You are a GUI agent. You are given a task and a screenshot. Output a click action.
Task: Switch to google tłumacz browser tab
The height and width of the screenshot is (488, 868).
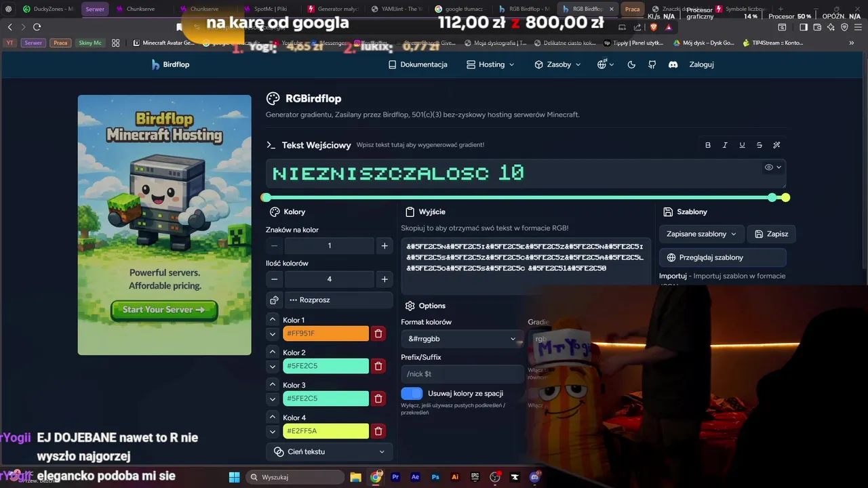click(459, 9)
